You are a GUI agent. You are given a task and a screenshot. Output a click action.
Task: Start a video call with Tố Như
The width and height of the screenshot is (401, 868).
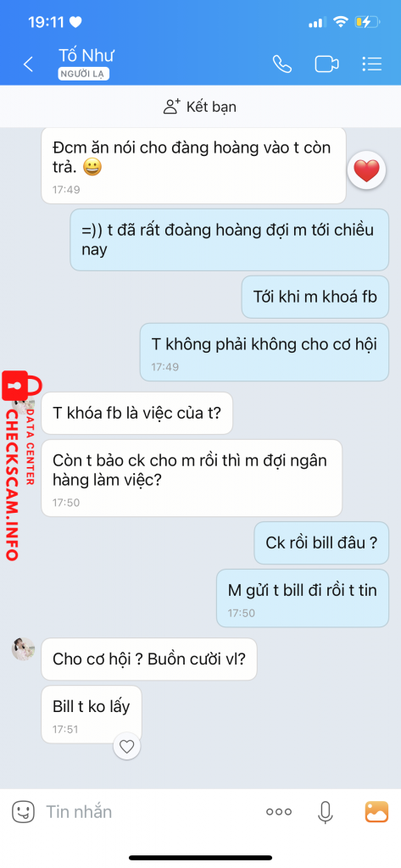coord(326,64)
